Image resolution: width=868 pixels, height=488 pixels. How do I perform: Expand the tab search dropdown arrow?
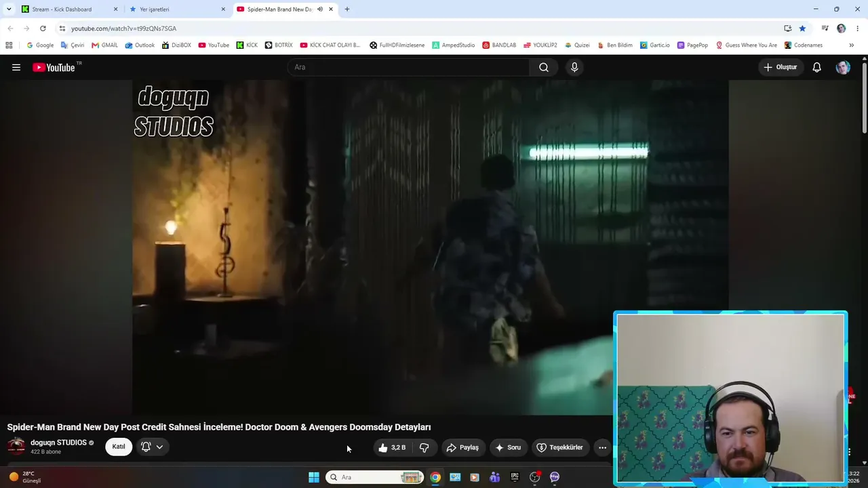pos(9,9)
